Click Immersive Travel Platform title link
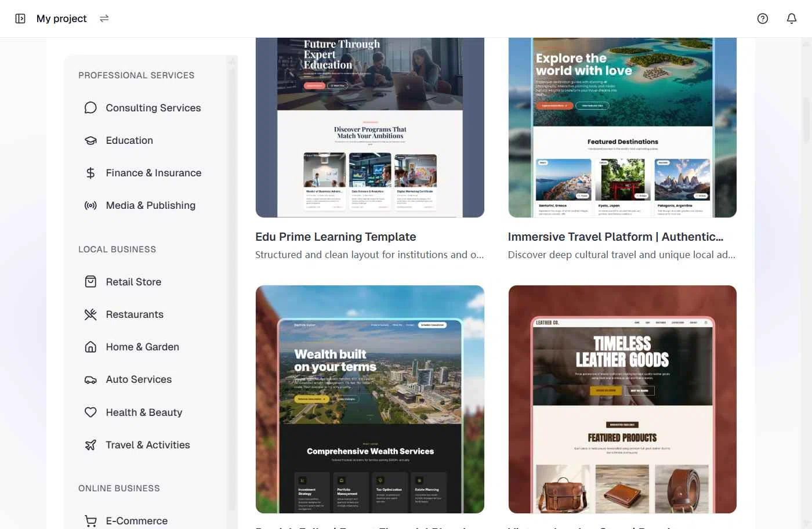812x529 pixels. [615, 237]
